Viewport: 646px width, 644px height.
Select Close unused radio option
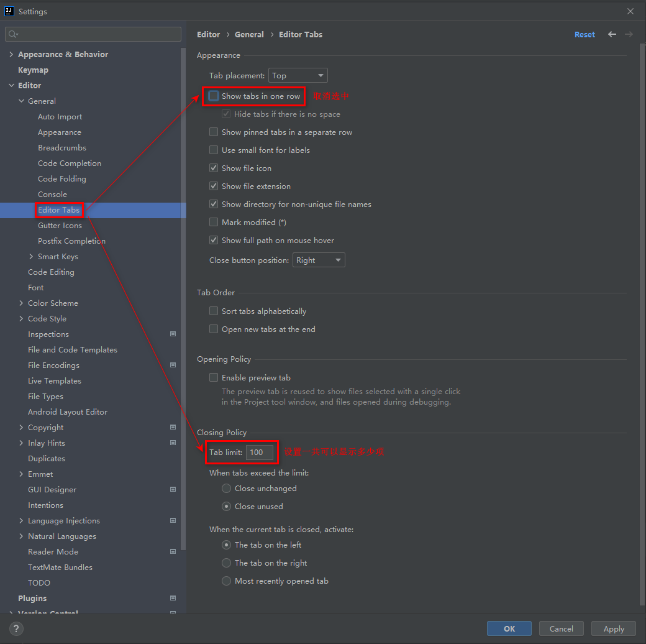(x=226, y=506)
